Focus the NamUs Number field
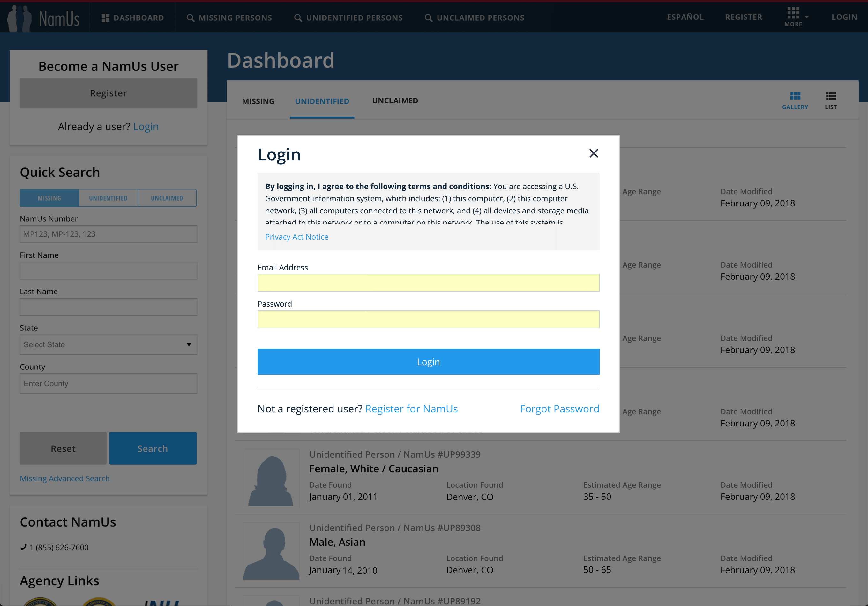 coord(108,234)
